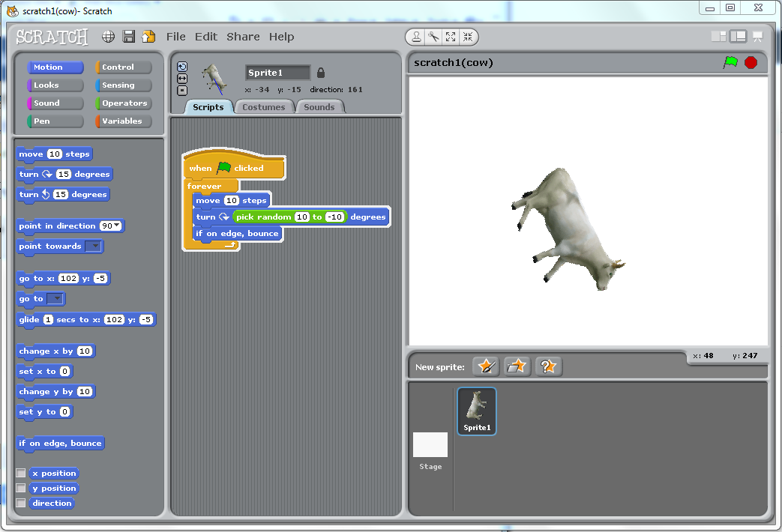Switch to the Sounds tab

(x=319, y=107)
